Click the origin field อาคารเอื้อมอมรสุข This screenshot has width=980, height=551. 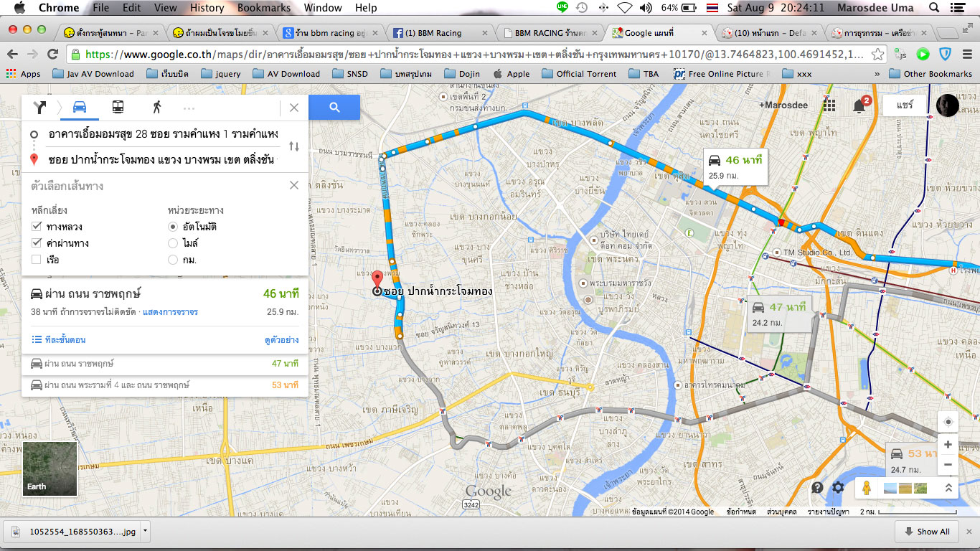(x=163, y=133)
